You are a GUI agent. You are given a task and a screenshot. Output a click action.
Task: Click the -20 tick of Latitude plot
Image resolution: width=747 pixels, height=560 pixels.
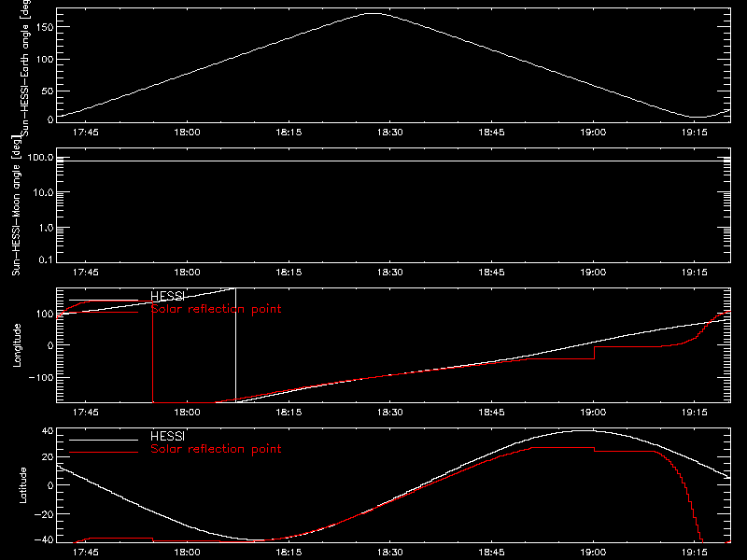(x=44, y=514)
